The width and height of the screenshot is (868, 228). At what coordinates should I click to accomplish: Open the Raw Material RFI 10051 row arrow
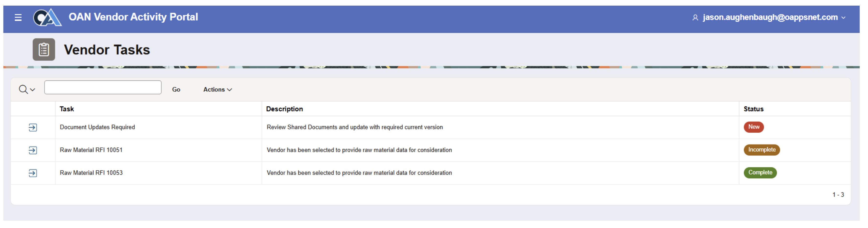click(x=33, y=150)
